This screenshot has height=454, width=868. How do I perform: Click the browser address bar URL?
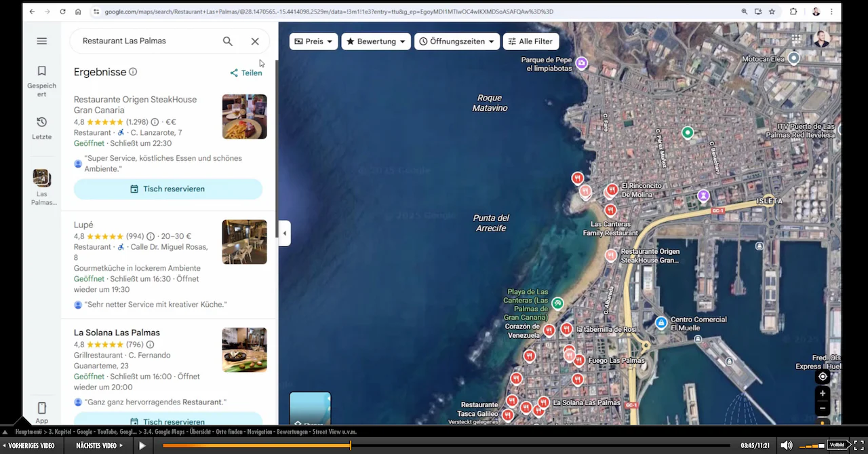[x=329, y=12]
